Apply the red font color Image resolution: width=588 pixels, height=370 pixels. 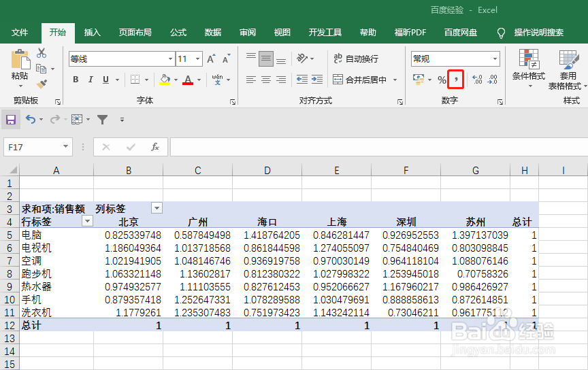[x=188, y=80]
